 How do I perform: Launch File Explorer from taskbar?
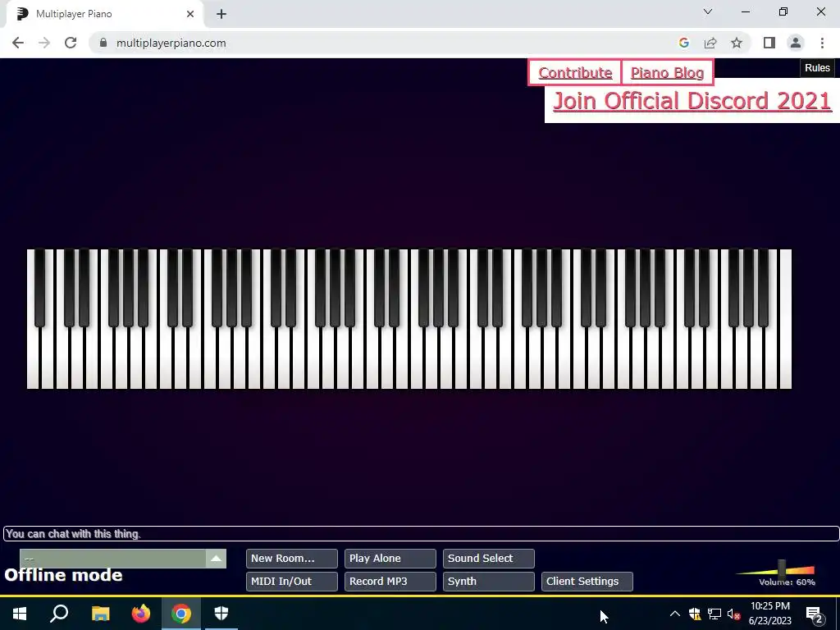pos(100,614)
